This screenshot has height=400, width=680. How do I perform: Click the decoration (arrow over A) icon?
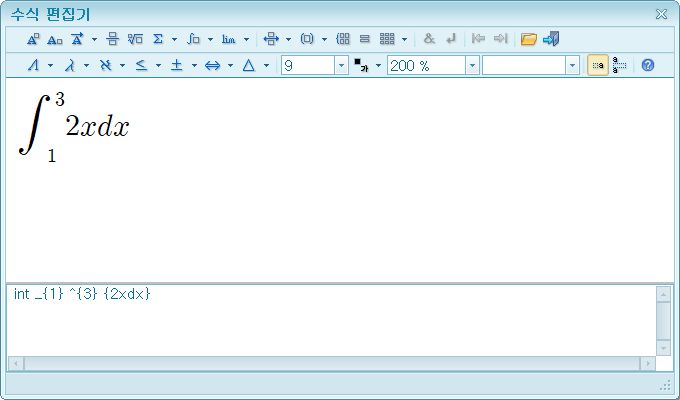point(77,39)
